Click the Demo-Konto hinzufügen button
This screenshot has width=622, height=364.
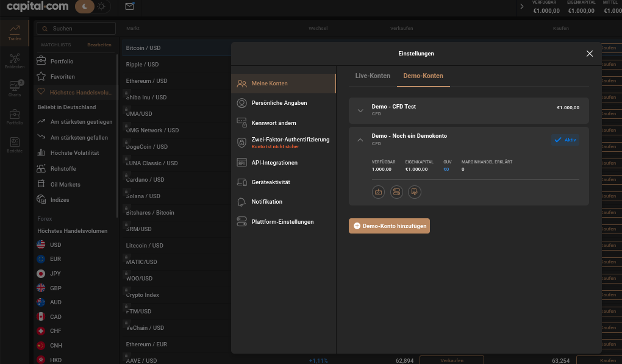(390, 226)
